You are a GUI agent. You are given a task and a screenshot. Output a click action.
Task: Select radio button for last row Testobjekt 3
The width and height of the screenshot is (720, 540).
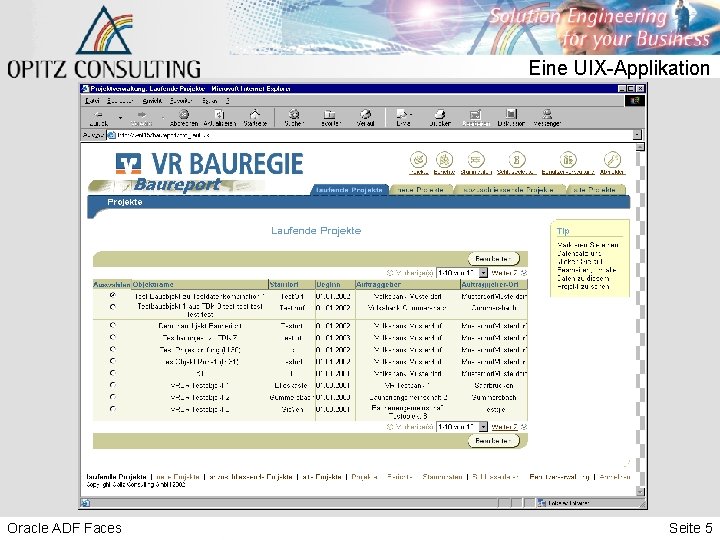pos(112,409)
